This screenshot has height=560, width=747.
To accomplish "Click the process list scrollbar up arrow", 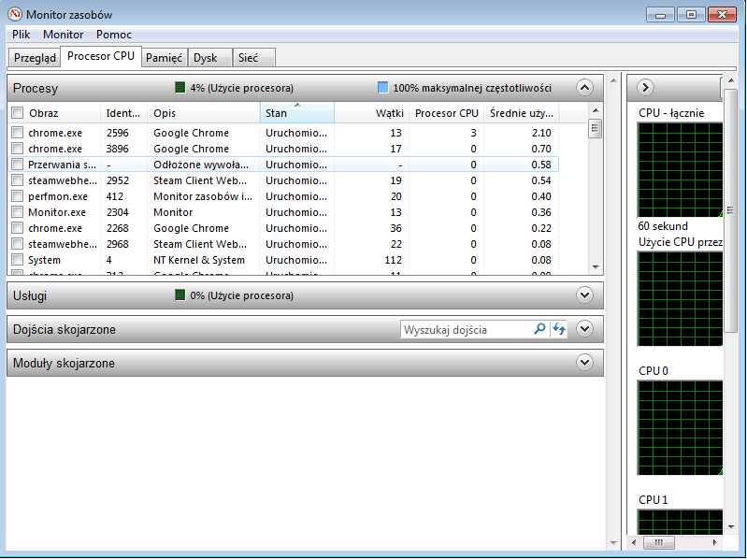I will 596,110.
